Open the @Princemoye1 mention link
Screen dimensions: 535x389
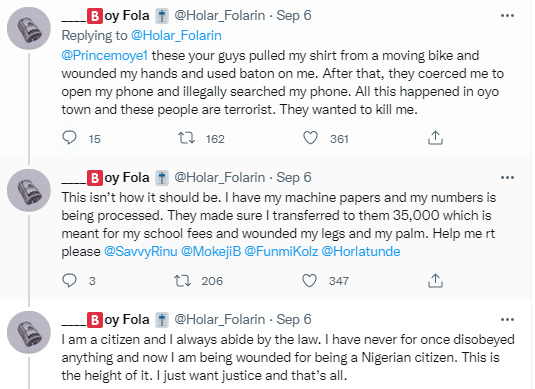tap(104, 56)
